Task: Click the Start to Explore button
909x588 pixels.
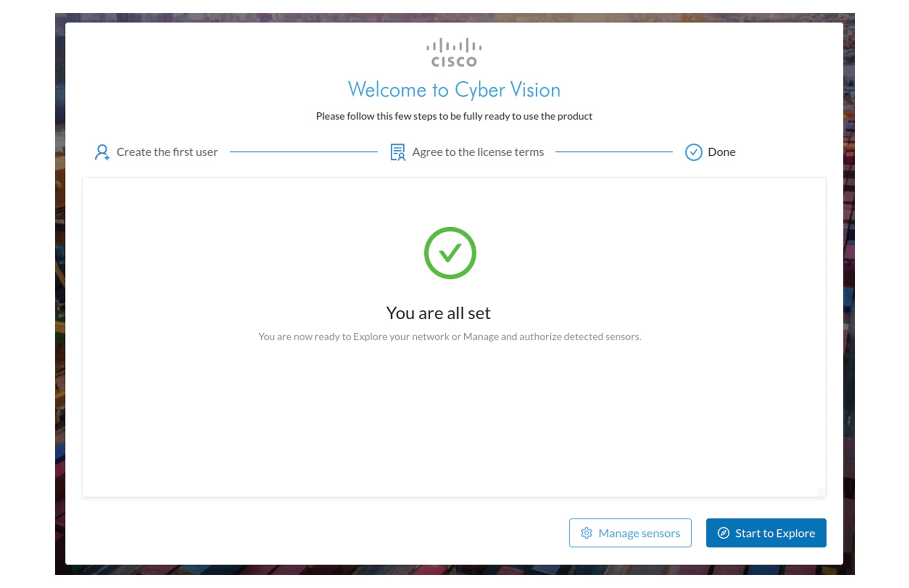Action: tap(766, 533)
